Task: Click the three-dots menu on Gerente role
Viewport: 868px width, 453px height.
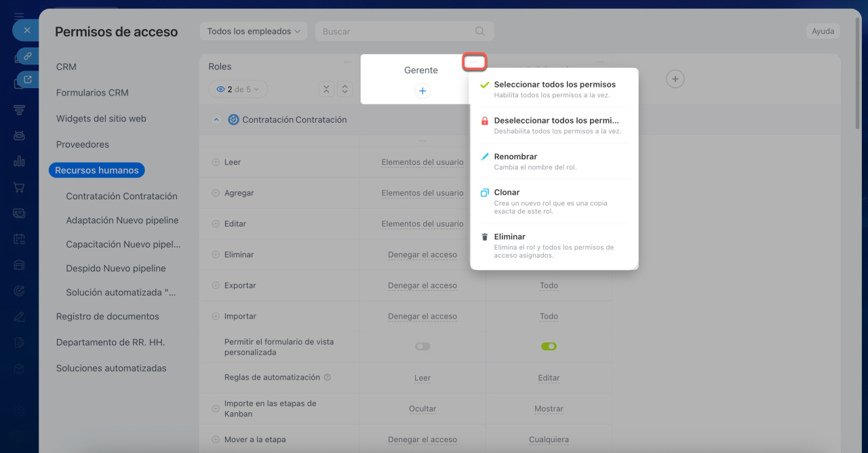Action: click(474, 62)
